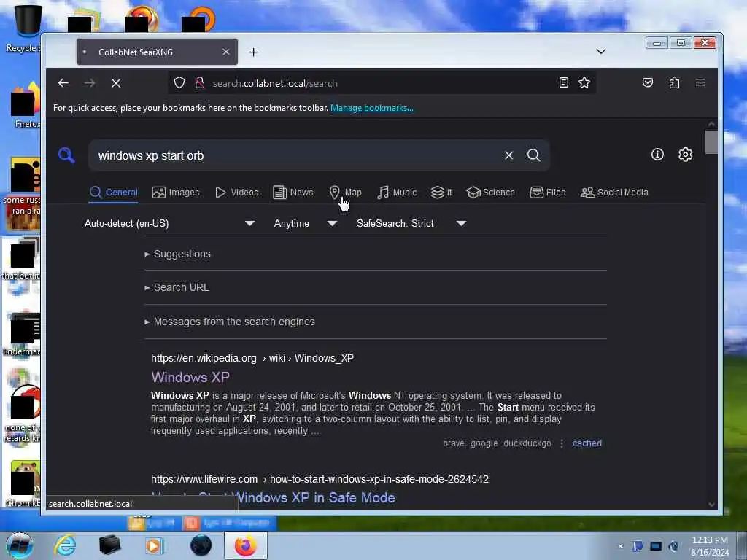Click the page vertical scrollbar thumb
The image size is (747, 560).
coord(711,142)
